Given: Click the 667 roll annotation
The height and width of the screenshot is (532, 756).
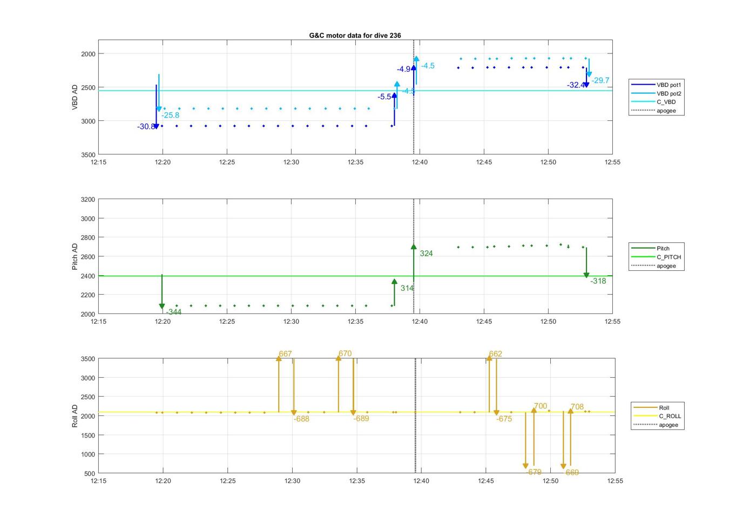Looking at the screenshot, I should [x=285, y=354].
